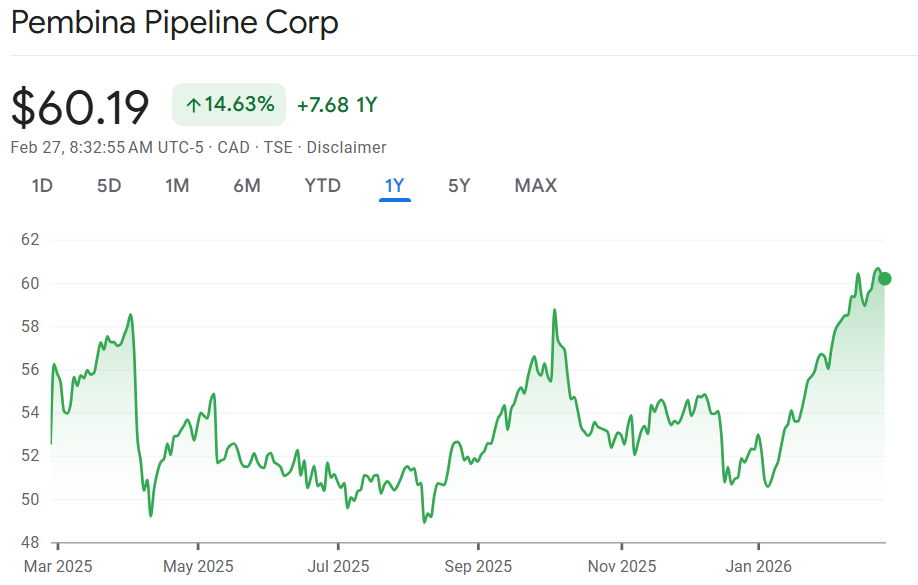Click the 14.63% change badge
The height and width of the screenshot is (585, 918).
(229, 105)
